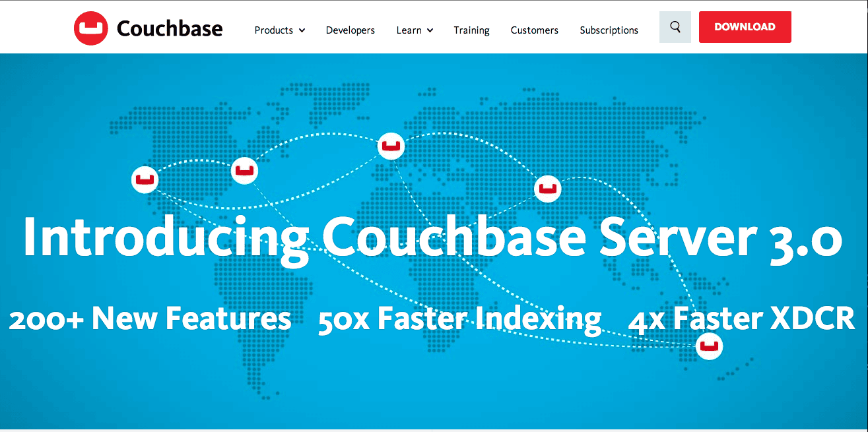Click the Couchbase wordmark text
The image size is (868, 432).
(x=170, y=28)
